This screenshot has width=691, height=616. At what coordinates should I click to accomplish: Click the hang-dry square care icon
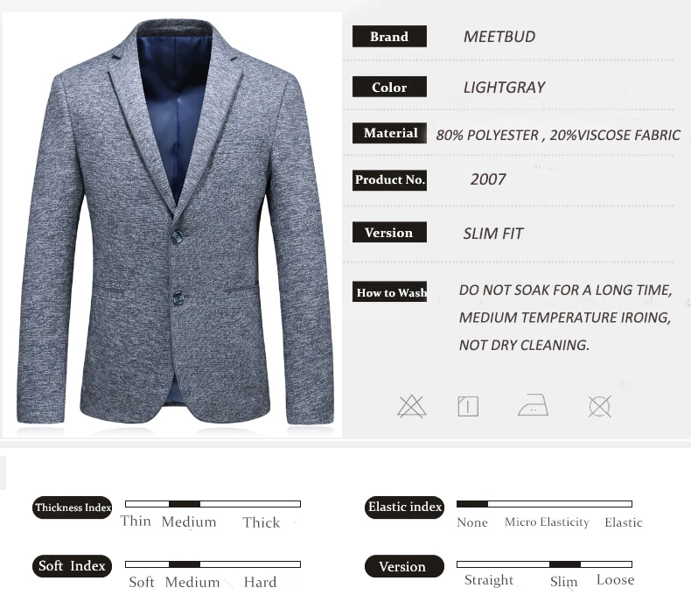(x=468, y=406)
